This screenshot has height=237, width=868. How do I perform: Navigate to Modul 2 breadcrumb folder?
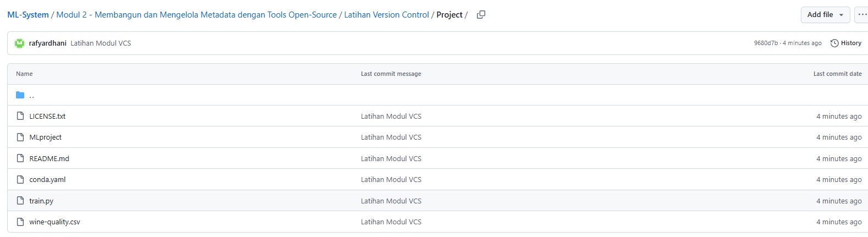pos(197,15)
